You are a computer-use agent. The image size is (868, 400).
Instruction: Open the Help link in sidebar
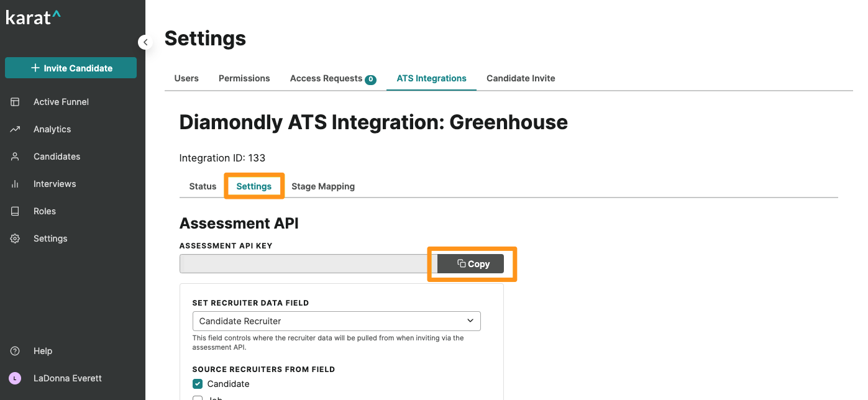pyautogui.click(x=43, y=351)
